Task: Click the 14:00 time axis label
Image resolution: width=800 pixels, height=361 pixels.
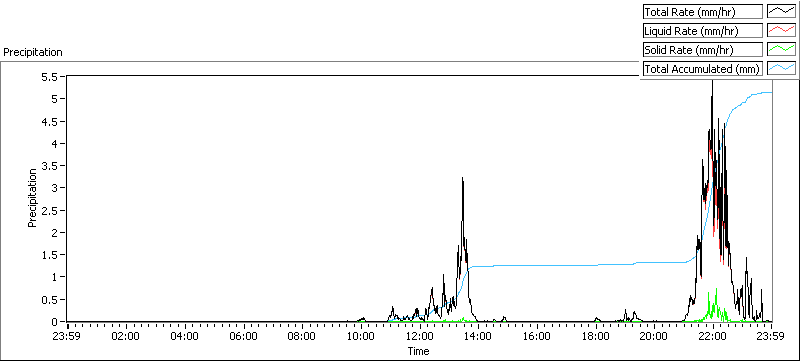Action: click(x=478, y=336)
